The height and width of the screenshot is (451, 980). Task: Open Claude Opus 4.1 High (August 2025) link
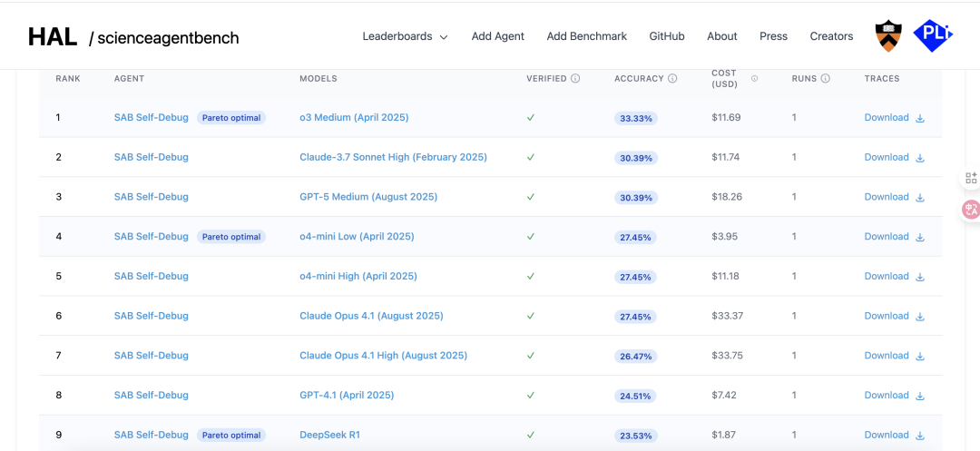click(383, 356)
